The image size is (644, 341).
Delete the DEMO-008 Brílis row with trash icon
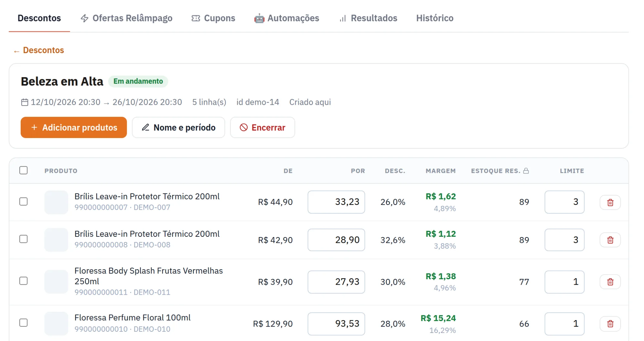pyautogui.click(x=610, y=240)
